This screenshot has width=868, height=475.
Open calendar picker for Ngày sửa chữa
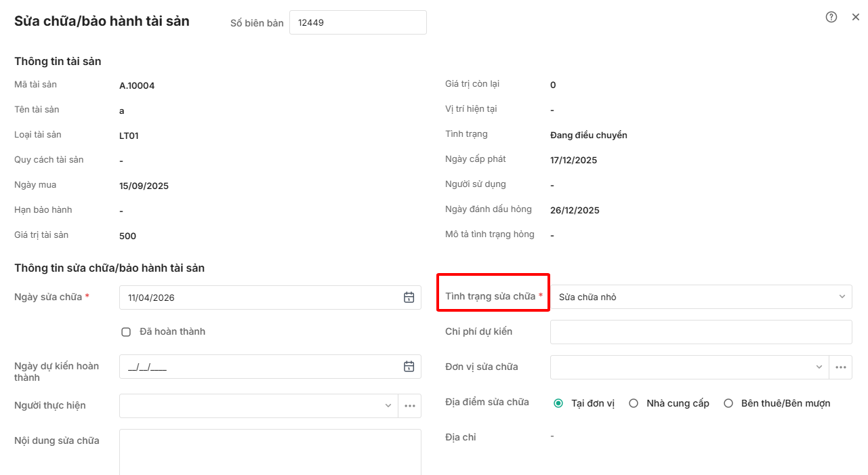point(409,297)
